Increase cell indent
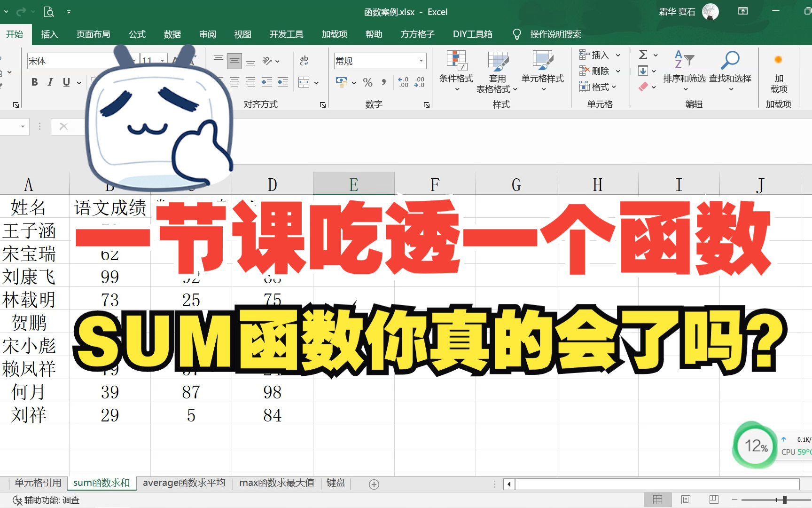 point(283,82)
